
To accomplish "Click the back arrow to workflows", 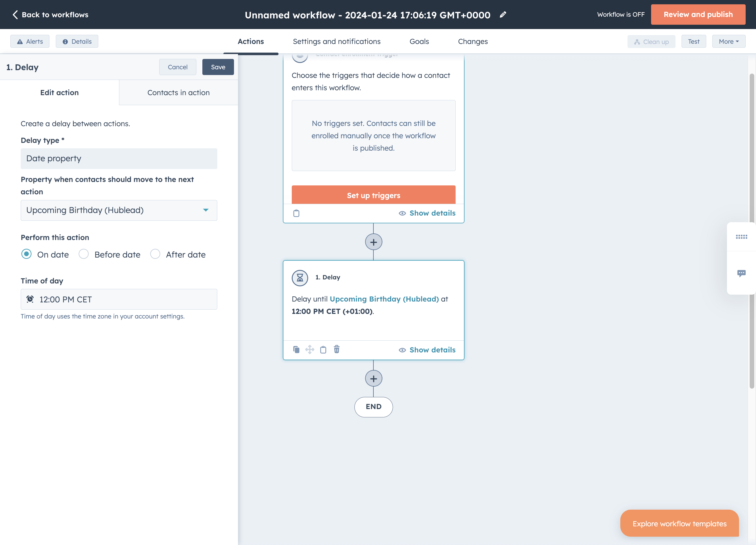I will (x=15, y=15).
